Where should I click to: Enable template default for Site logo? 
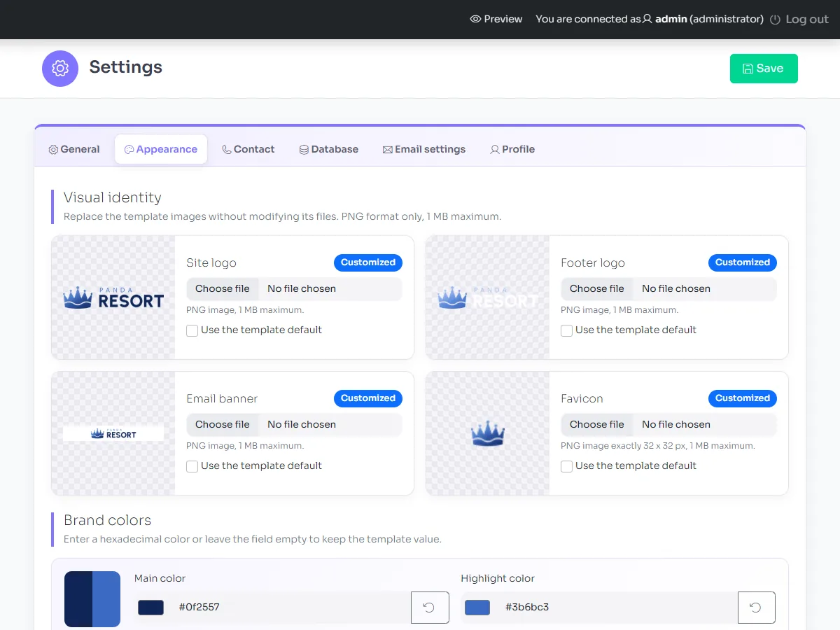192,330
